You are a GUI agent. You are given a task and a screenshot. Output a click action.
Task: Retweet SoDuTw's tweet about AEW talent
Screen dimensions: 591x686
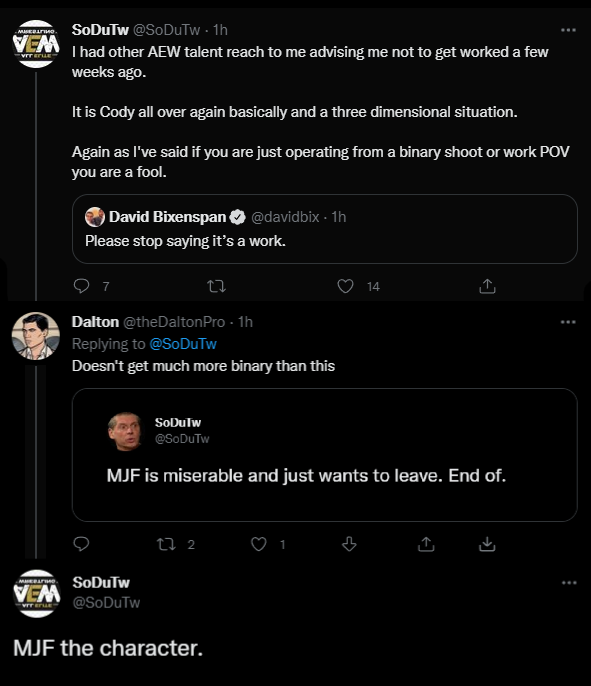pyautogui.click(x=216, y=287)
